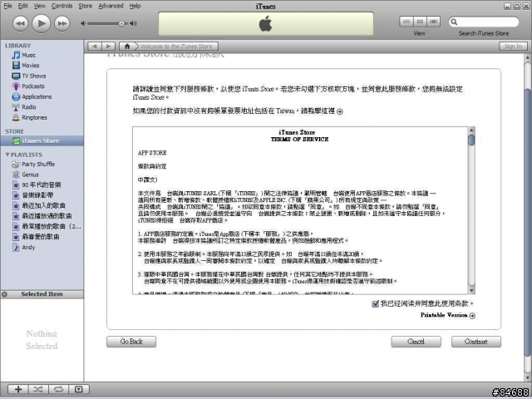The height and width of the screenshot is (399, 532).
Task: Open the Advanced menu
Action: 111,6
